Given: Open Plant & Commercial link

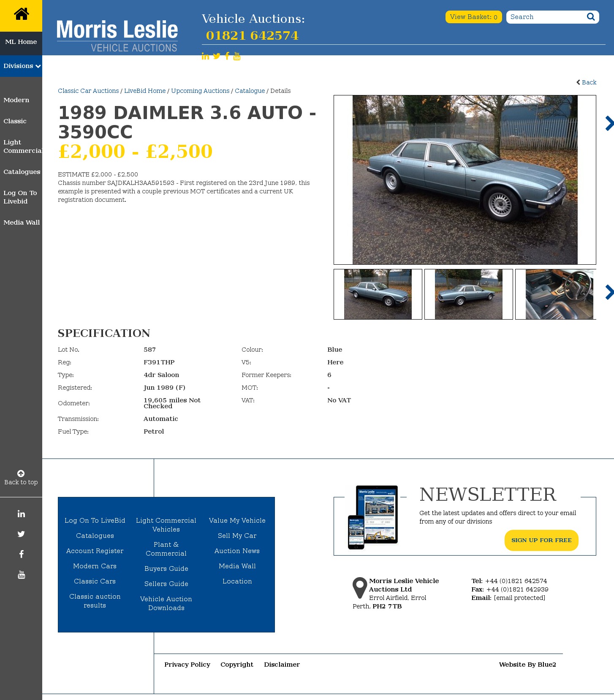Looking at the screenshot, I should click(166, 549).
